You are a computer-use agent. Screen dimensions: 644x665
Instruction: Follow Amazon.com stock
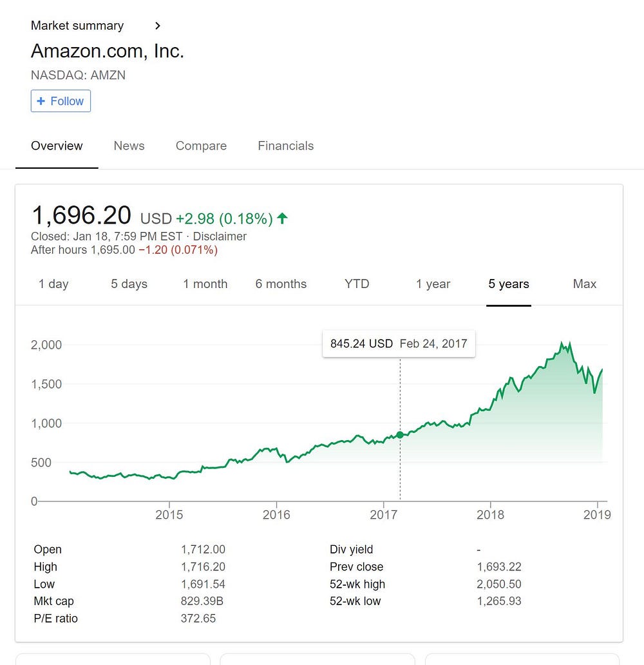point(61,101)
